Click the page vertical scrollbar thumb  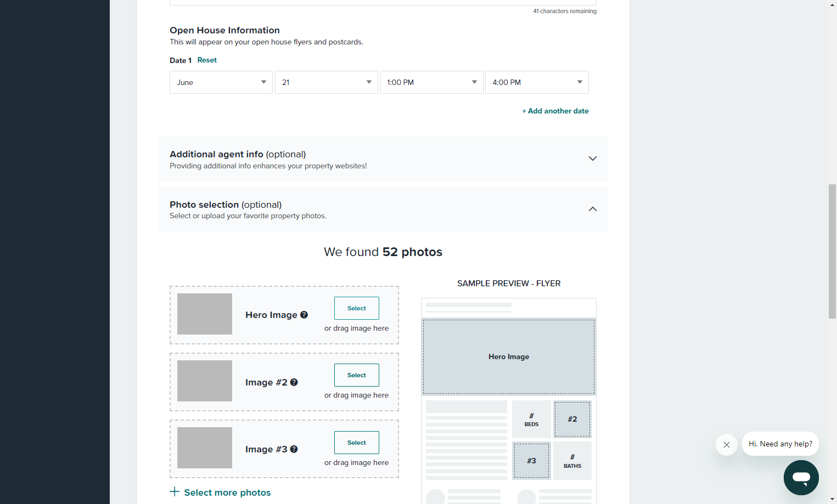(833, 251)
